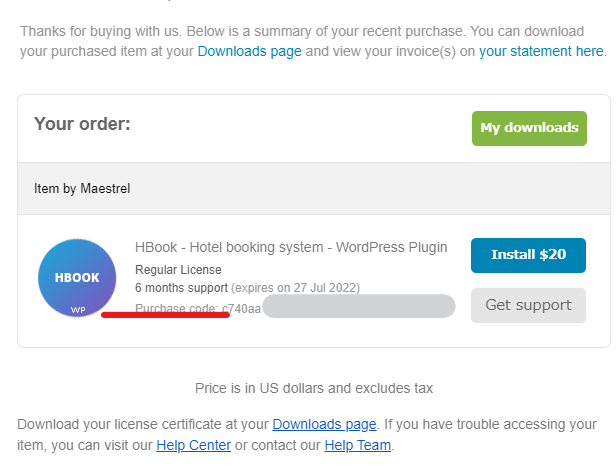Image resolution: width=616 pixels, height=475 pixels.
Task: Click the HBook Hotel booking system product title
Action: click(291, 247)
